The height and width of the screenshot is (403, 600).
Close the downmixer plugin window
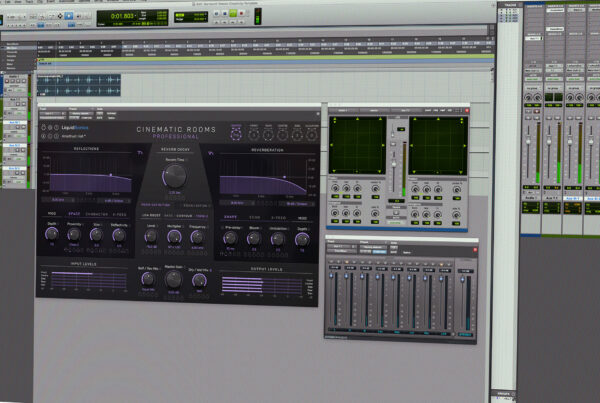475,250
